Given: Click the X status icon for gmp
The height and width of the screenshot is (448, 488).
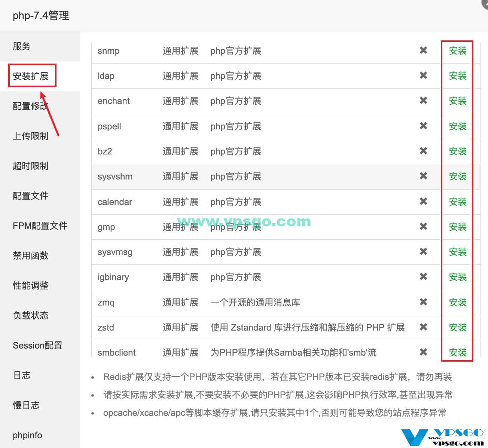Looking at the screenshot, I should coord(423,226).
